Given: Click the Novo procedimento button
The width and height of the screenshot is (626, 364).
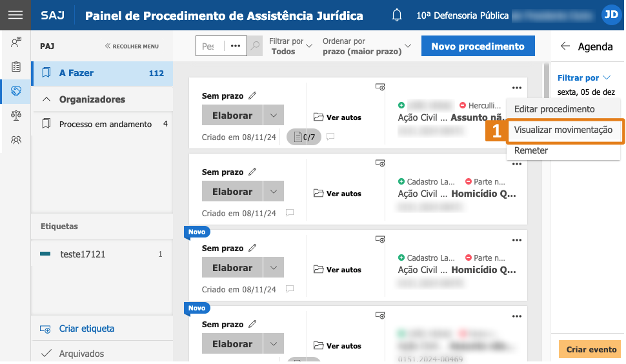Looking at the screenshot, I should click(478, 46).
